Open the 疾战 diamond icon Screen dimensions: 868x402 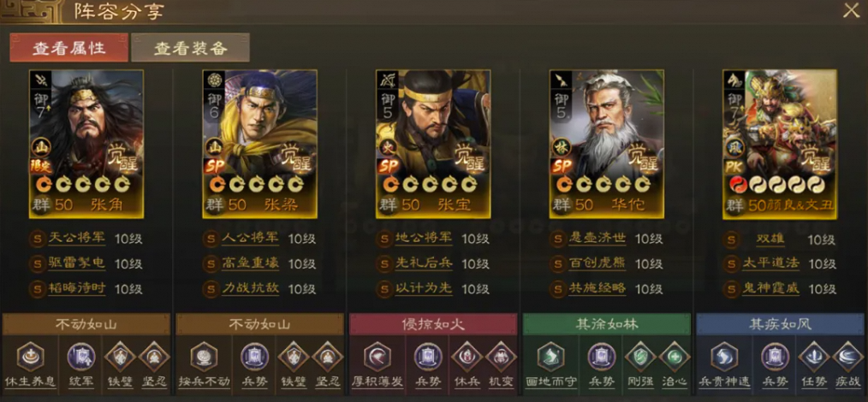[x=847, y=357]
